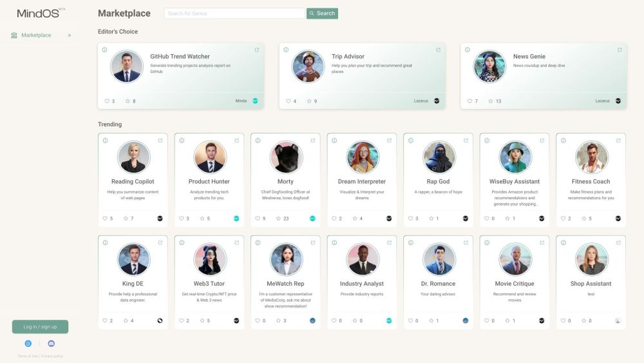Viewport: 644px width, 363px height.
Task: Open the Terms of Use link
Action: (x=28, y=356)
